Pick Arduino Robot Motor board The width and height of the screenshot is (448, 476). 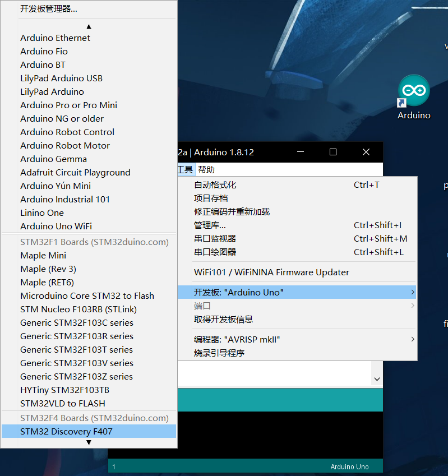(89, 145)
